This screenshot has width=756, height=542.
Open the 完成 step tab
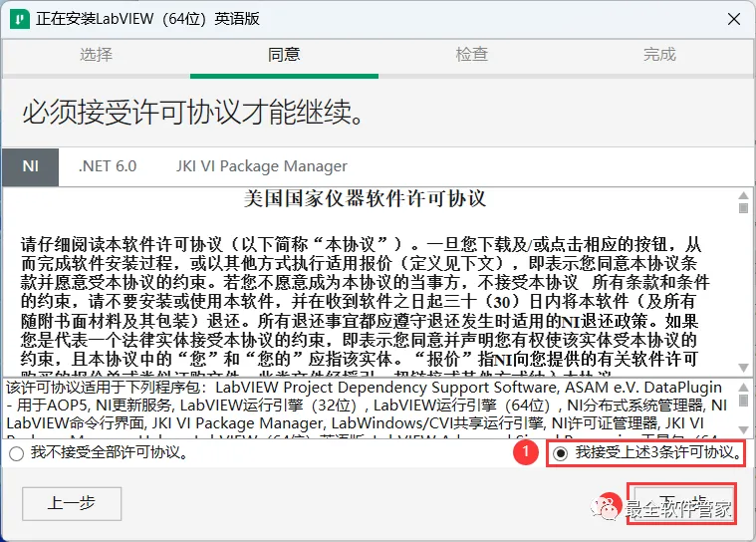coord(659,55)
